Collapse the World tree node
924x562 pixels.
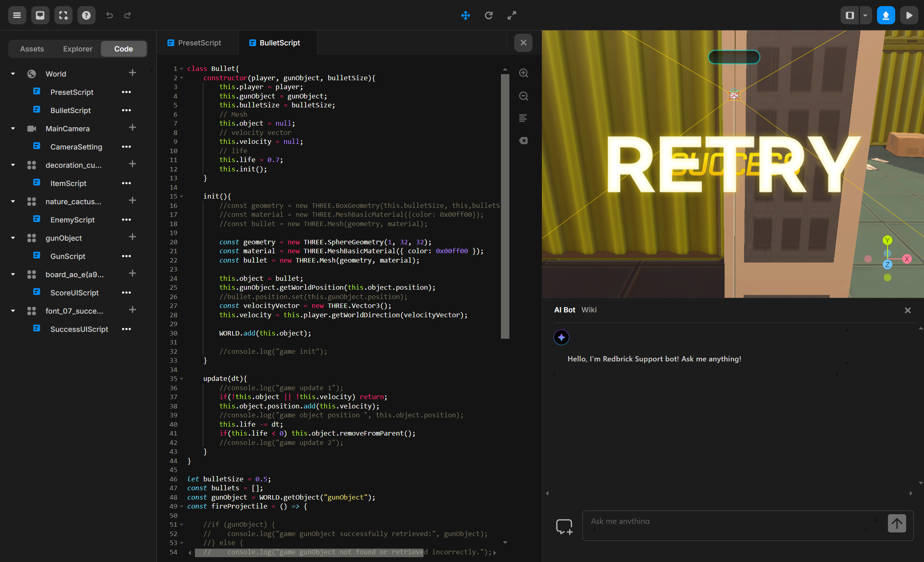(x=13, y=74)
